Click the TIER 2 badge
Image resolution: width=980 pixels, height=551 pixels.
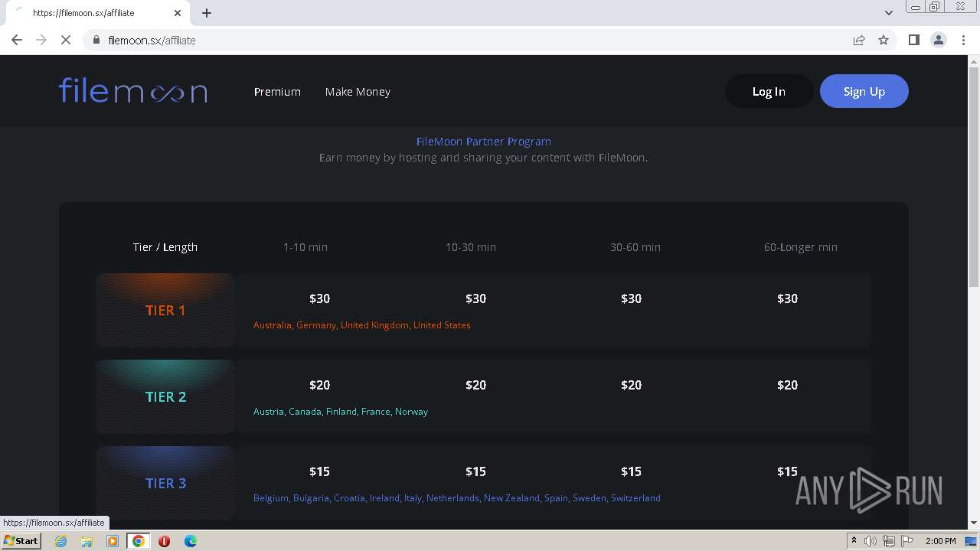point(165,396)
